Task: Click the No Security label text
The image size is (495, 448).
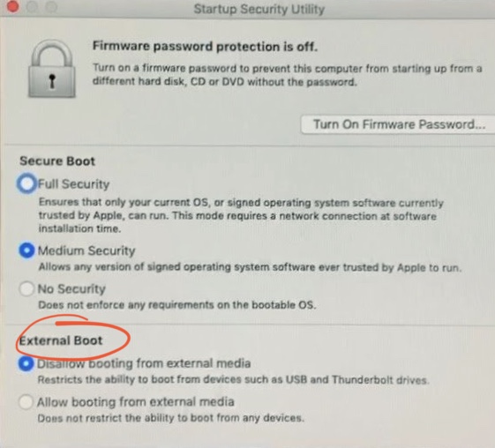Action: click(x=71, y=289)
